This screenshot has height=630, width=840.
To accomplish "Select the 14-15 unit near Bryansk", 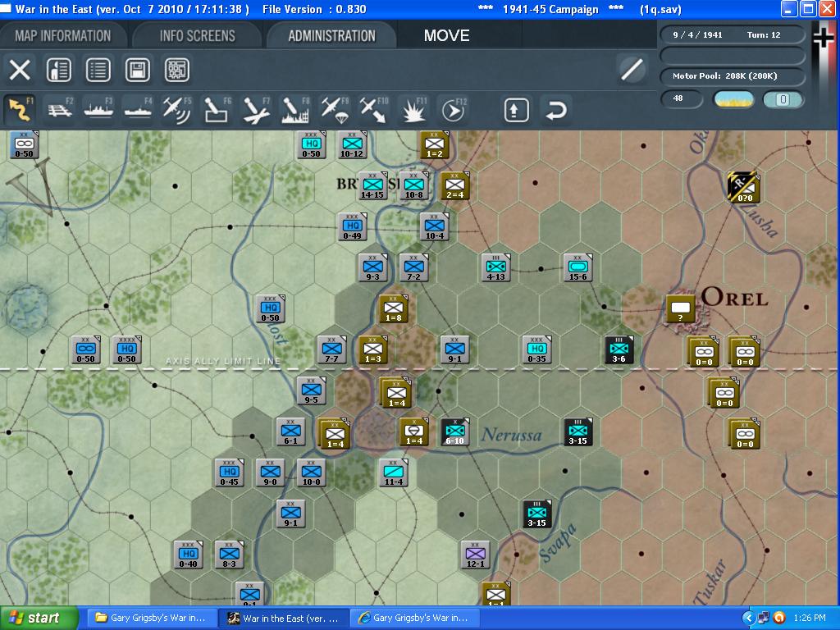I will click(372, 185).
